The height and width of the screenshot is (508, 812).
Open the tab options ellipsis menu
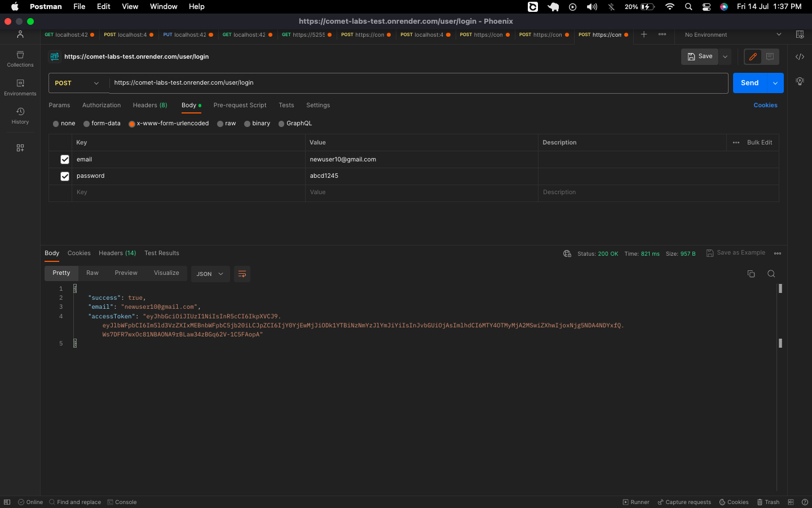[x=662, y=34]
